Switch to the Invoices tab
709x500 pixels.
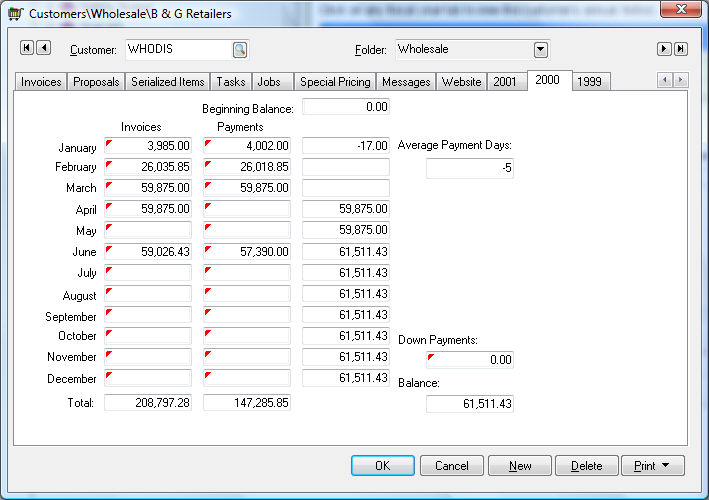point(41,82)
